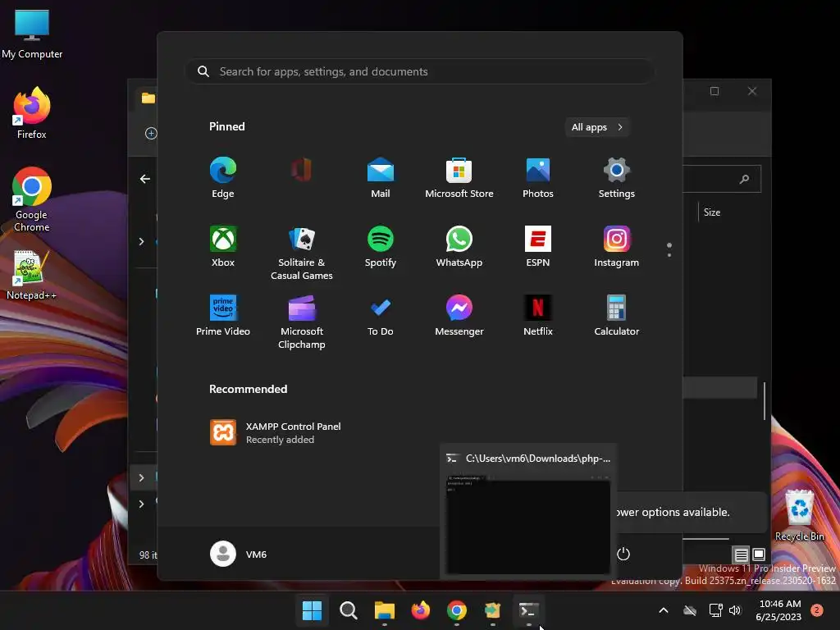Click Back arrow in File Explorer
Screen dimensions: 840x630
click(144, 179)
